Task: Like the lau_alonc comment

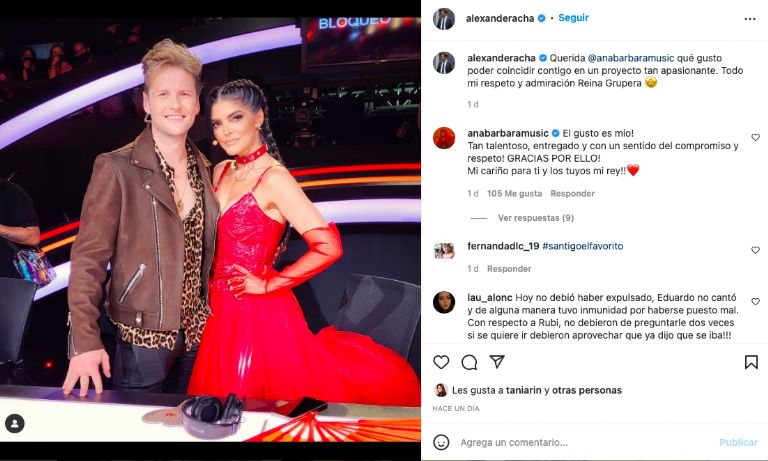Action: pyautogui.click(x=755, y=302)
